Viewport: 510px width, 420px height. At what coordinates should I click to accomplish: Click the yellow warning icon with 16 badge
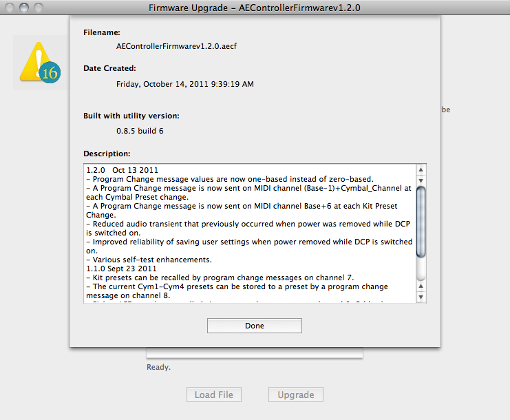pyautogui.click(x=40, y=63)
